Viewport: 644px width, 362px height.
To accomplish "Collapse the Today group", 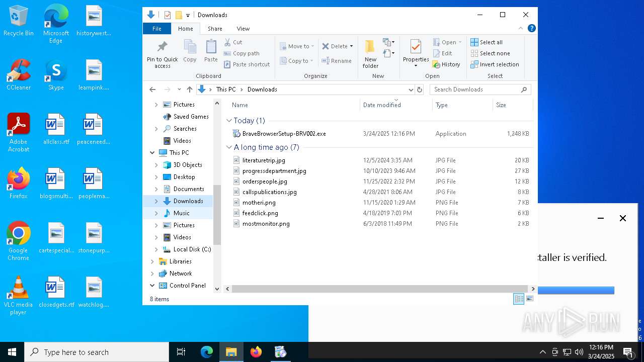I will (229, 121).
